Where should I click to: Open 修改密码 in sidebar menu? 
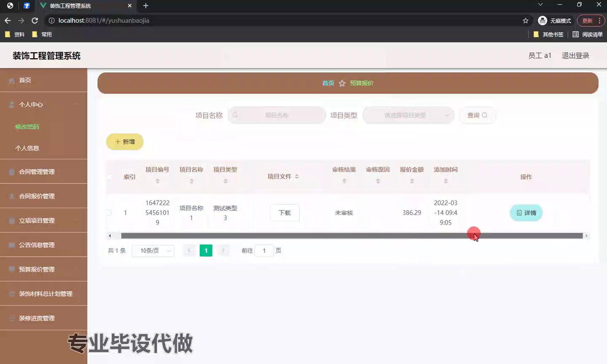tap(27, 127)
